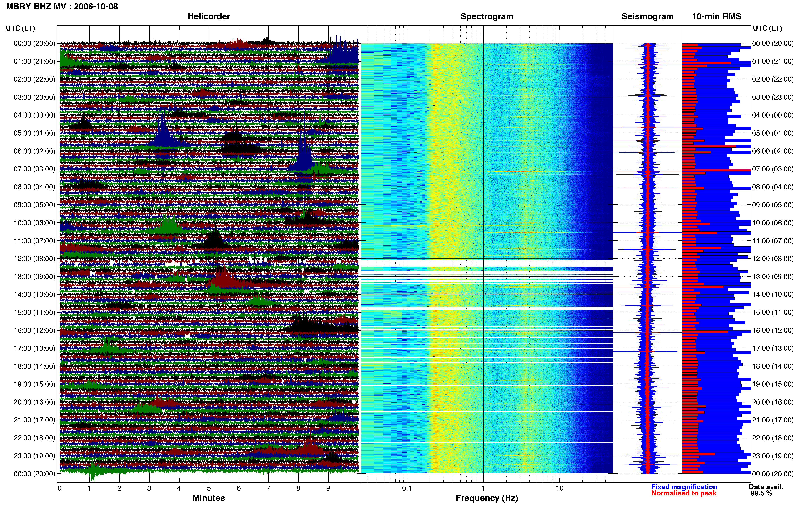
Task: Click '20:00 (16:00)' on the RMS time axis
Action: click(x=773, y=402)
